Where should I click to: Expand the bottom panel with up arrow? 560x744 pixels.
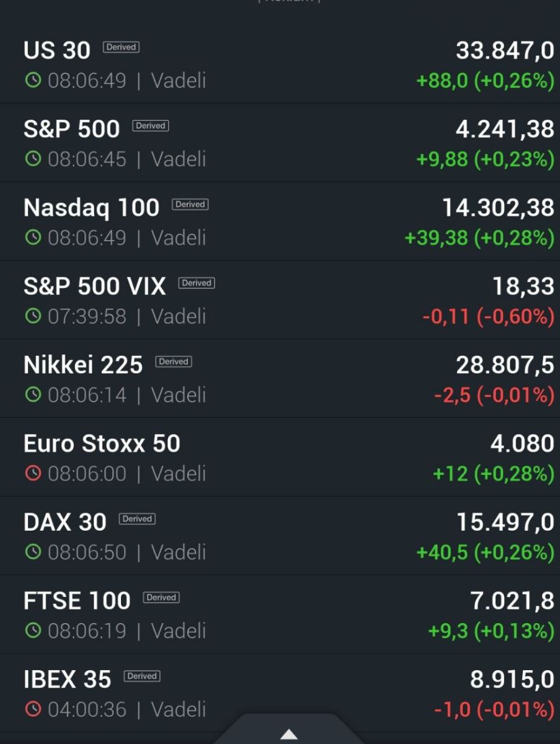(289, 734)
